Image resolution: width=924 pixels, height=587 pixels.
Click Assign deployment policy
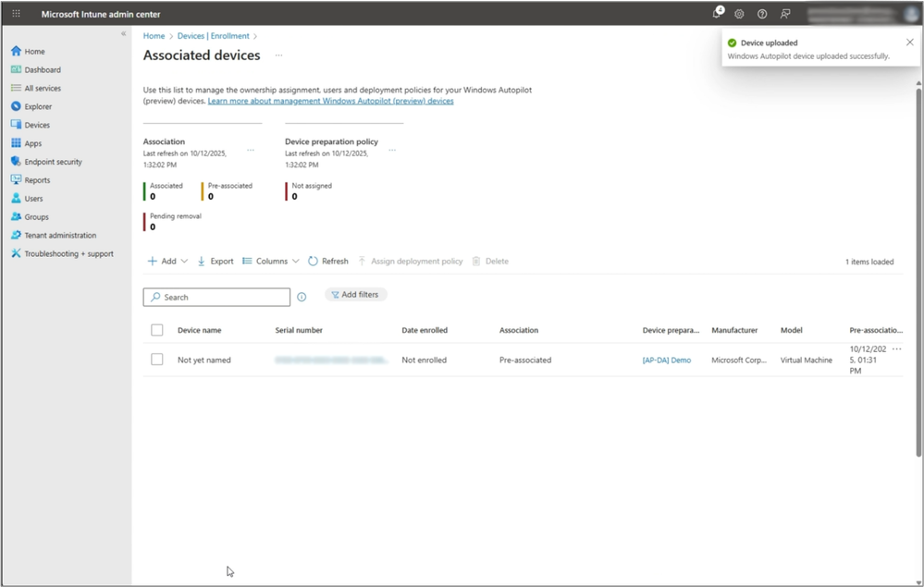tap(410, 261)
